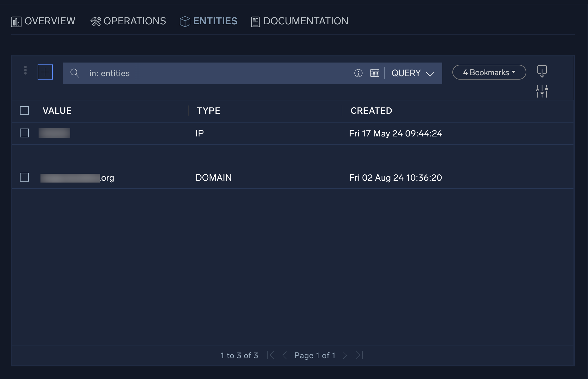Select the checkbox for the IP entity row
588x379 pixels.
click(24, 133)
